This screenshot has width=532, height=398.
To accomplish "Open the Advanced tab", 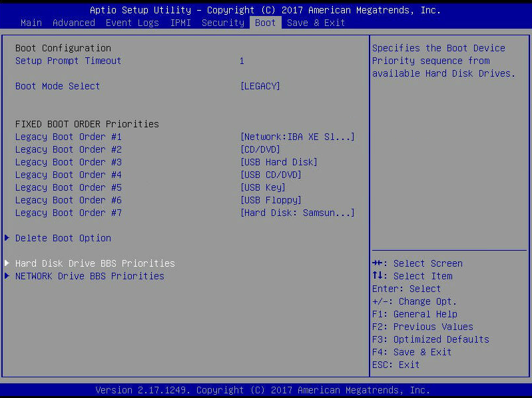I will pyautogui.click(x=74, y=23).
